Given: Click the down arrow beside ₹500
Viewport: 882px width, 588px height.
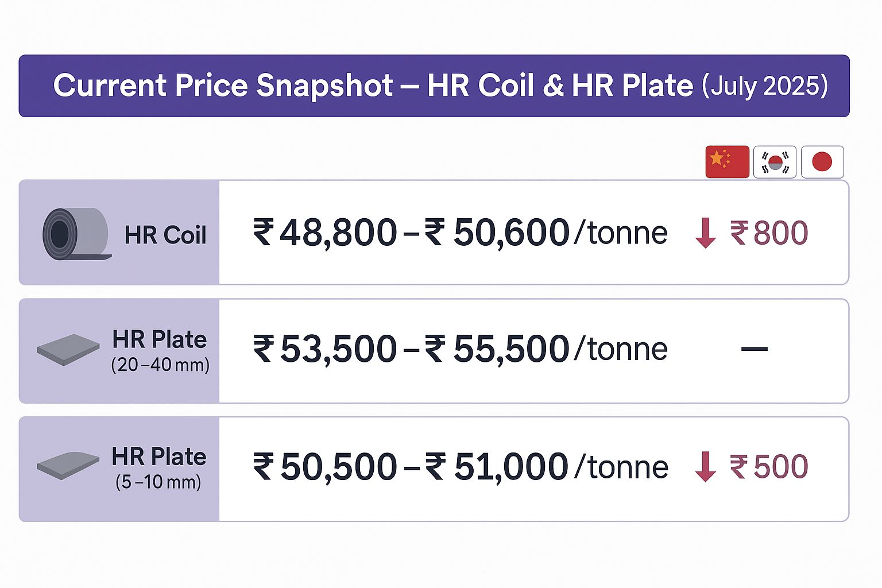Looking at the screenshot, I should click(x=705, y=466).
